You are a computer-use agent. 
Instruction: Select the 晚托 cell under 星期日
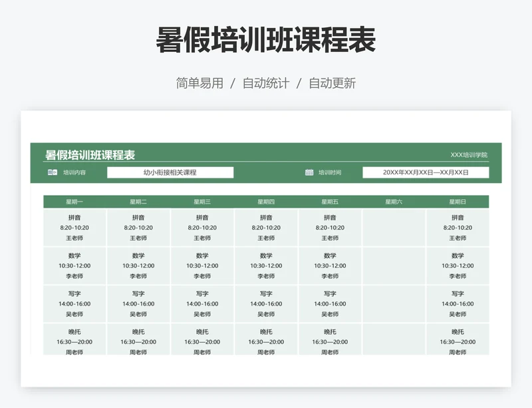point(458,339)
